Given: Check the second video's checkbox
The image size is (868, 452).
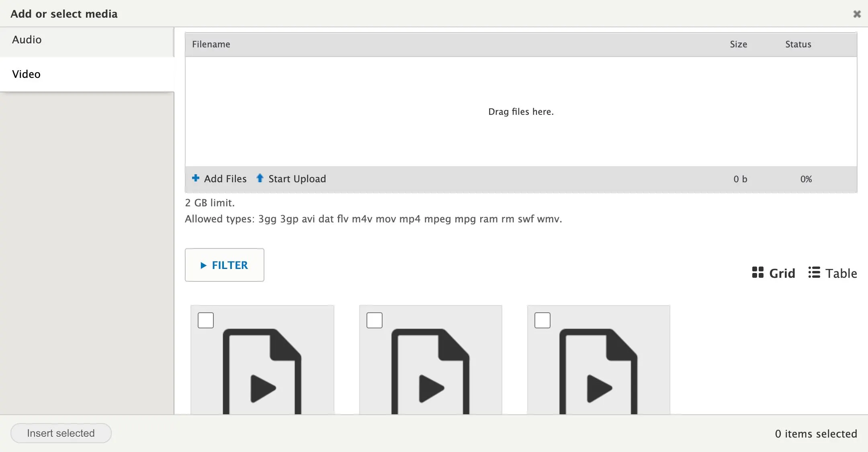Looking at the screenshot, I should tap(375, 320).
